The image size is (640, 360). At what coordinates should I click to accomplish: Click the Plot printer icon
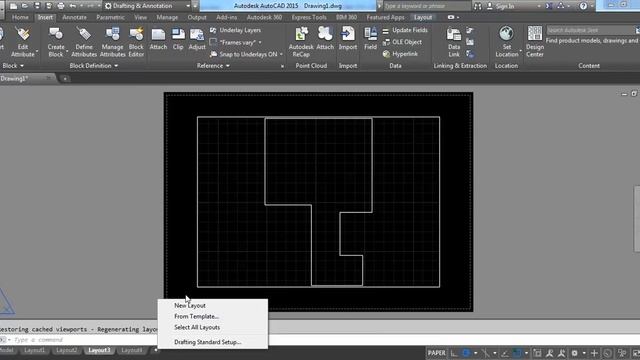point(60,6)
